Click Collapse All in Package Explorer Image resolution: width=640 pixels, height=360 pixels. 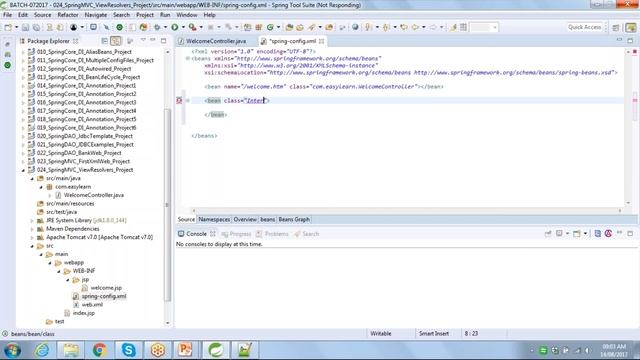tap(104, 41)
